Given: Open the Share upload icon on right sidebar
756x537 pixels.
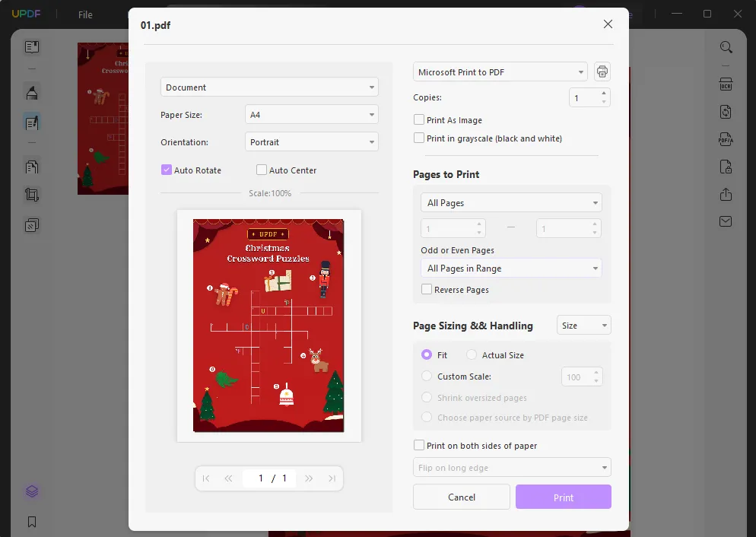Looking at the screenshot, I should pyautogui.click(x=726, y=194).
